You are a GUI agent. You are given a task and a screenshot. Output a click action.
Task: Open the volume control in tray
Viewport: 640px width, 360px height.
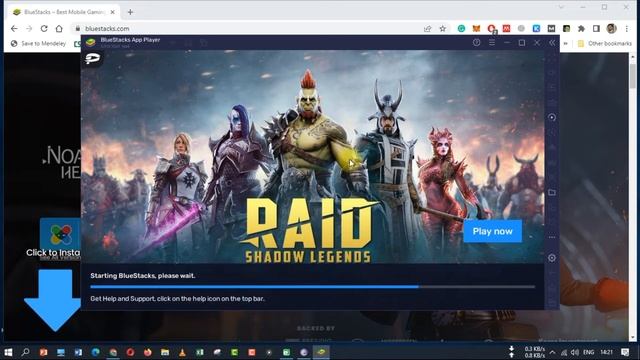[575, 352]
